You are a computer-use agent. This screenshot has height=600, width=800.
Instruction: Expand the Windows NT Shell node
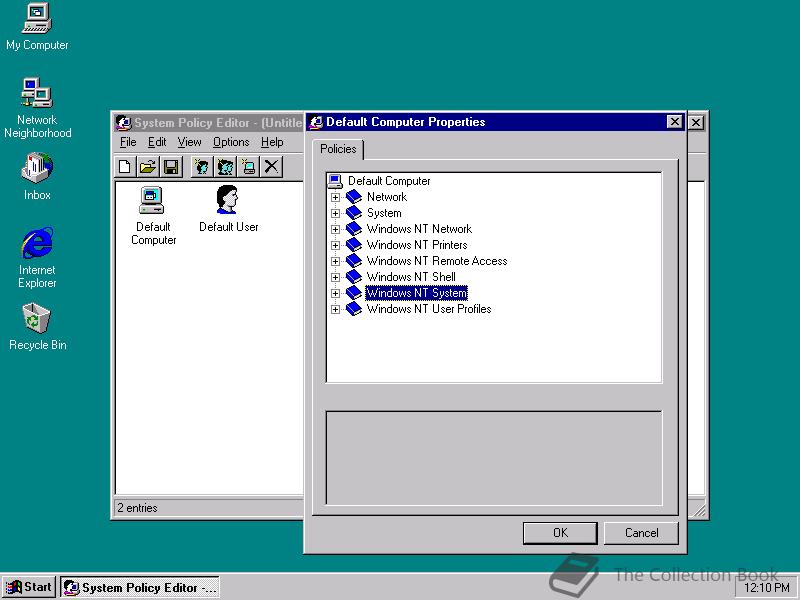335,278
